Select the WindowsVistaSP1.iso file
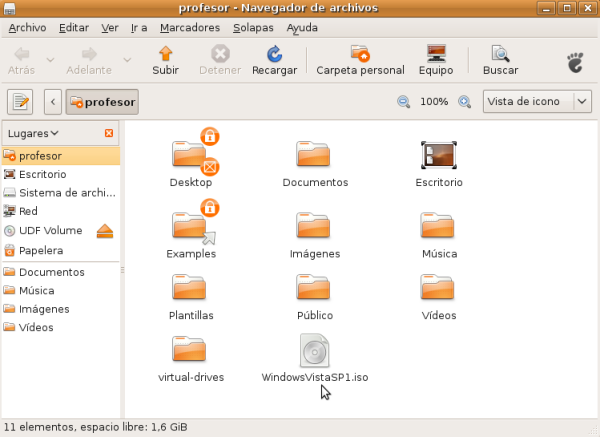Image resolution: width=600 pixels, height=437 pixels. point(314,353)
